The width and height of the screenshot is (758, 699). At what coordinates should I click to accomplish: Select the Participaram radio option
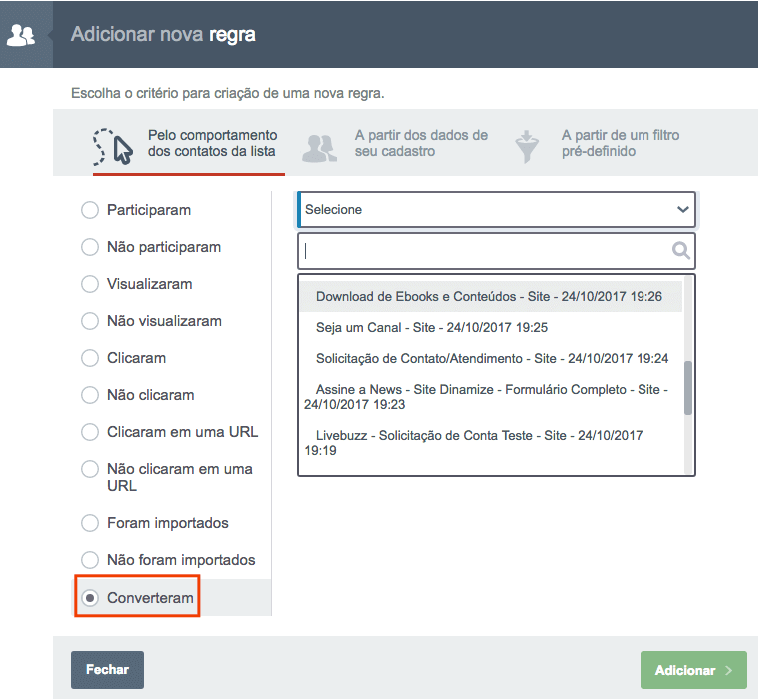click(x=90, y=210)
